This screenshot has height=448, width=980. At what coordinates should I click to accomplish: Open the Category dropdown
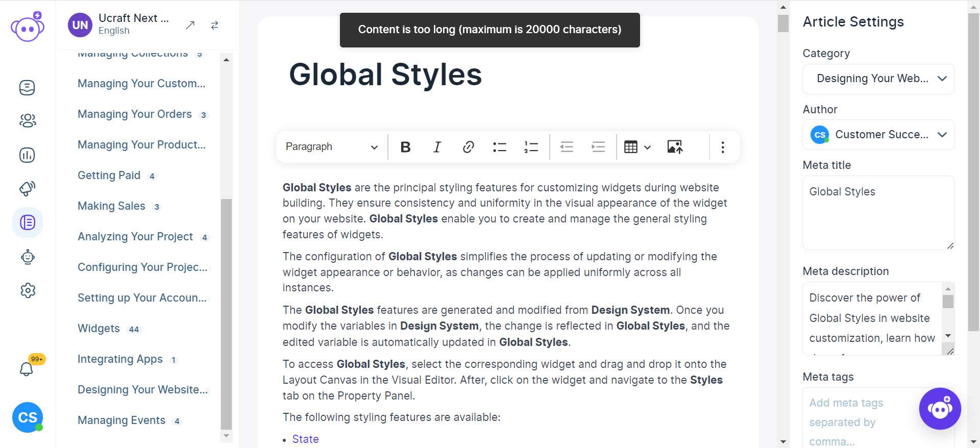click(878, 79)
